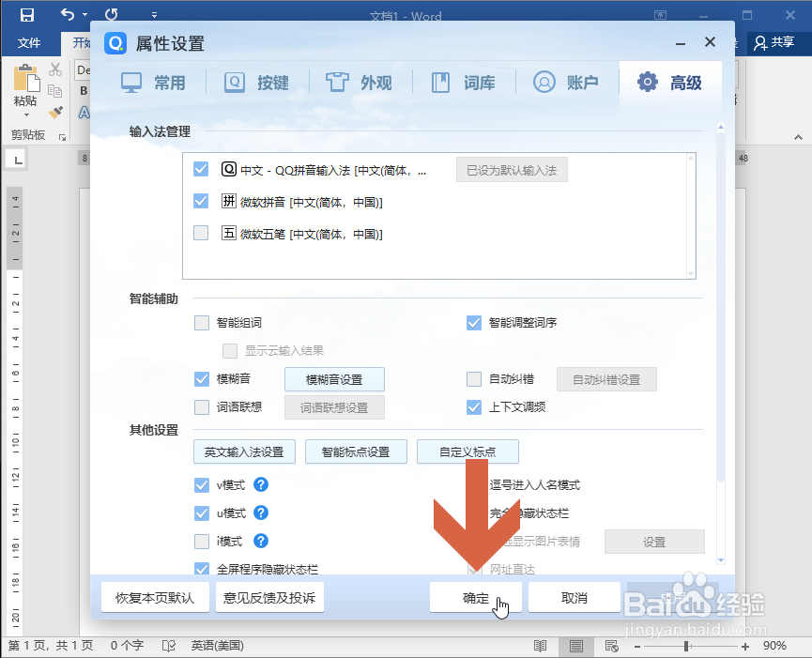Click the zoom in plus button
This screenshot has height=658, width=812.
point(744,646)
